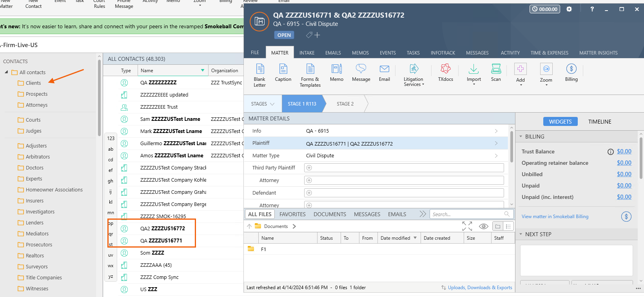This screenshot has width=644, height=297.
Task: Click the Uploads, Downloads & Exports icon
Action: [444, 288]
